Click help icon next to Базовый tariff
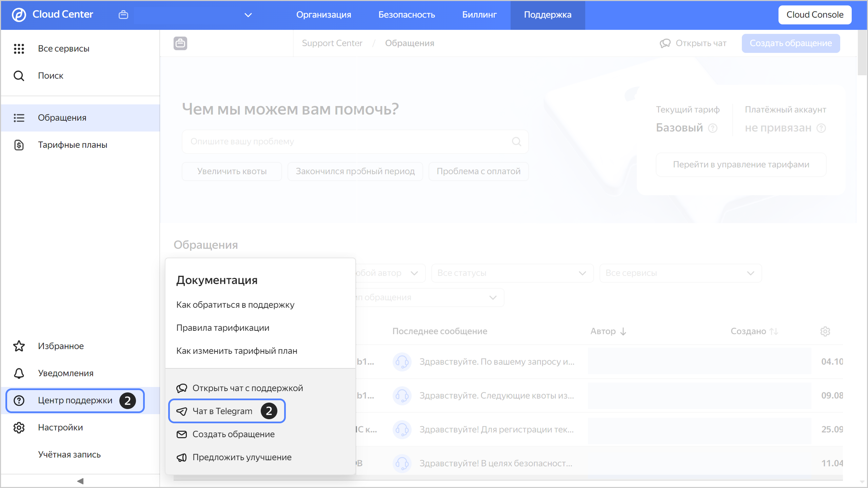The width and height of the screenshot is (868, 488). (x=713, y=128)
